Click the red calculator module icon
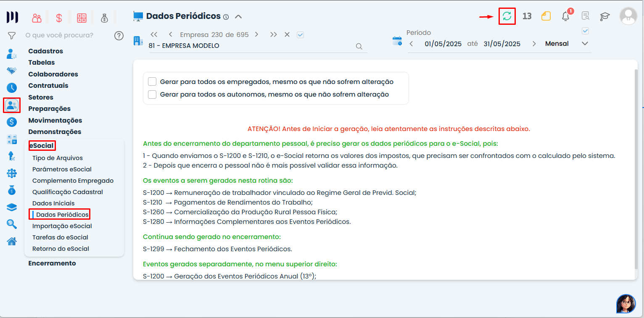Viewport: 644px width, 318px height. [x=82, y=18]
